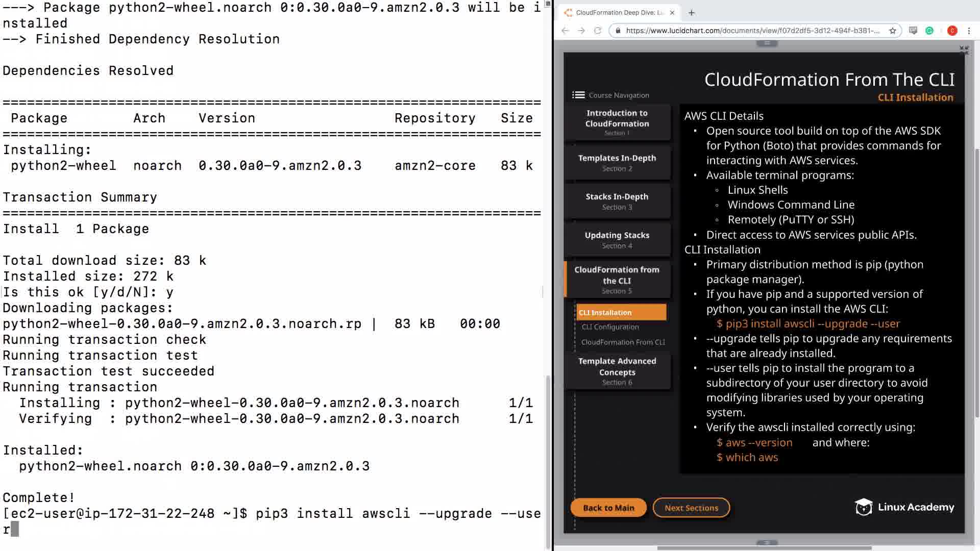This screenshot has height=551, width=980.
Task: Expand the Templates In-Depth section
Action: coord(617,163)
